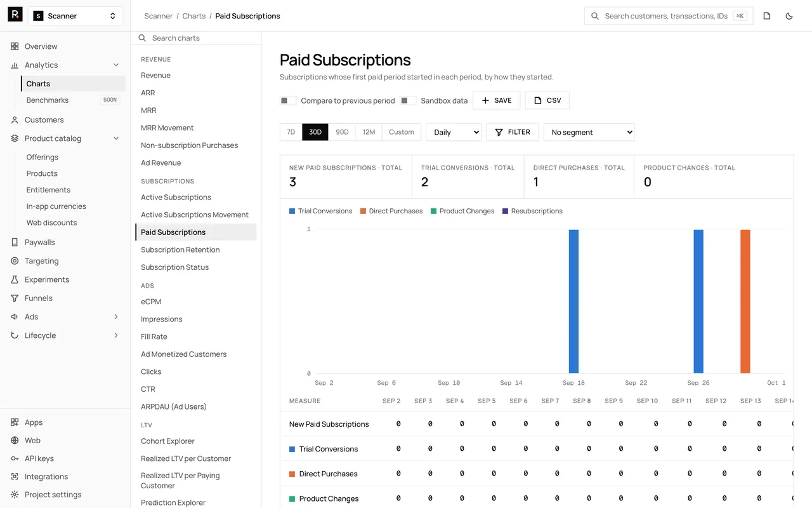The width and height of the screenshot is (812, 508).
Task: Collapse the Product catalog section chevron
Action: coord(116,138)
